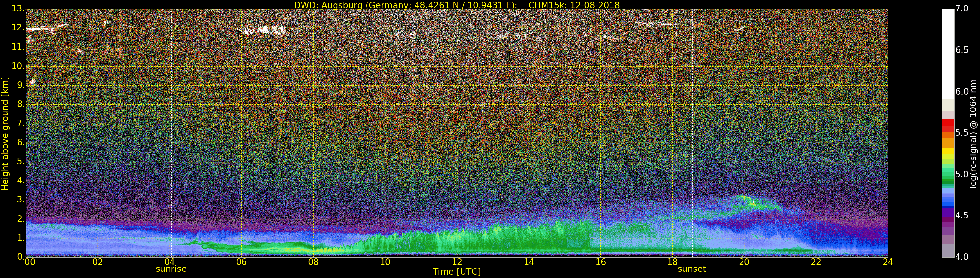Click height axis tick label "9."
This screenshot has width=980, height=278.
(x=21, y=85)
